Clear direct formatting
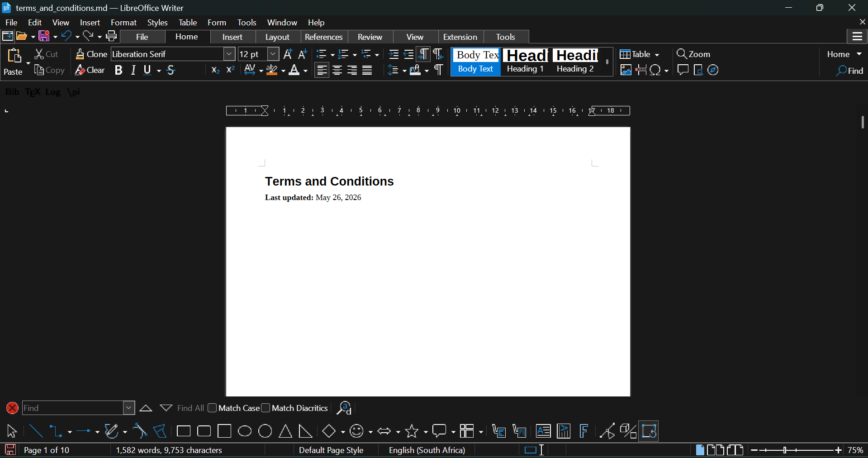Screen dimensions: 868x458 click(x=90, y=70)
